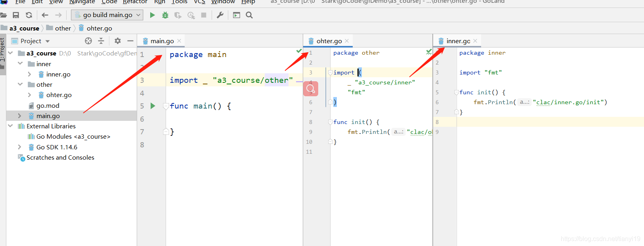Select Scratches and Consoles
644x246 pixels.
60,157
